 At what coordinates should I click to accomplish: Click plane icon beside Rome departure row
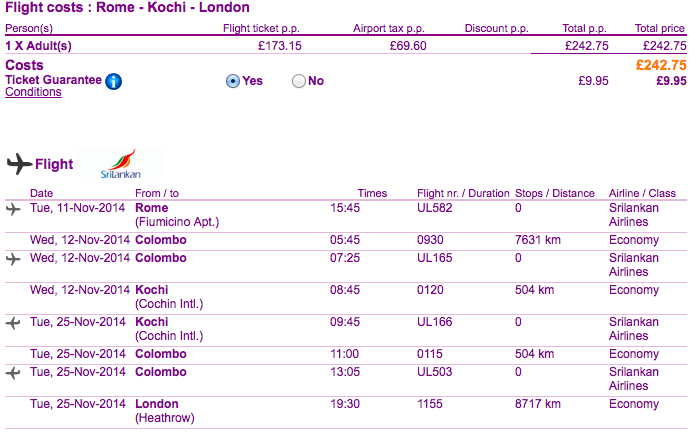[x=13, y=209]
